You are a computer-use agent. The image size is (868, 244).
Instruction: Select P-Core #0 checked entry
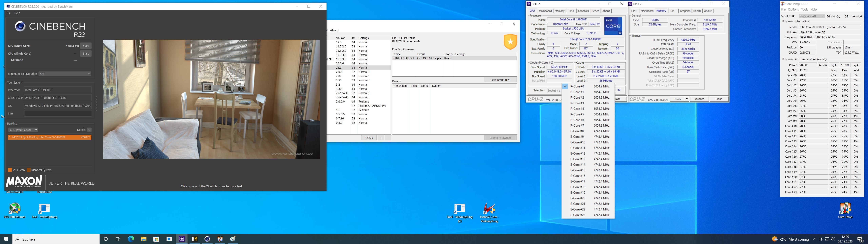[x=588, y=86]
